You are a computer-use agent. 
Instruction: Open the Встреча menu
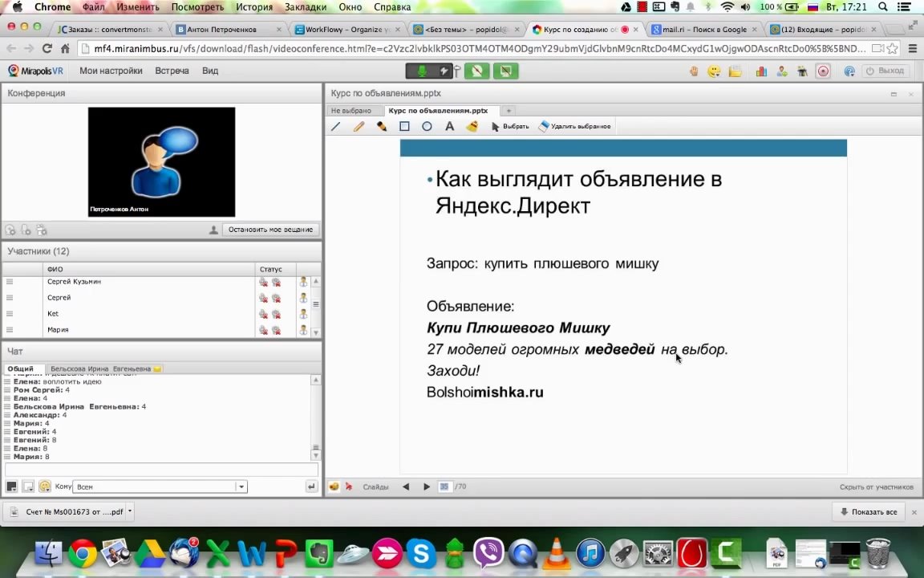click(x=172, y=71)
